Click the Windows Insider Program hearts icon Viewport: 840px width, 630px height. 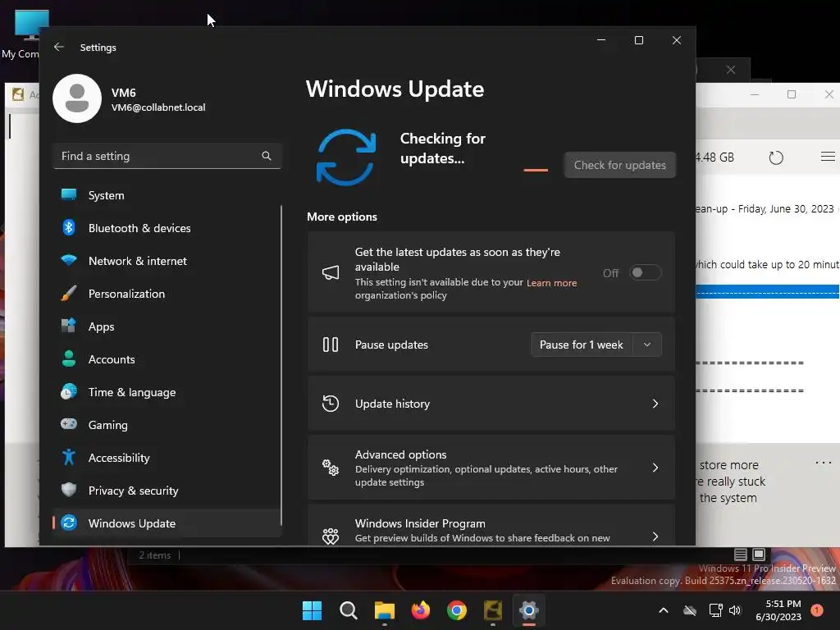pyautogui.click(x=331, y=536)
